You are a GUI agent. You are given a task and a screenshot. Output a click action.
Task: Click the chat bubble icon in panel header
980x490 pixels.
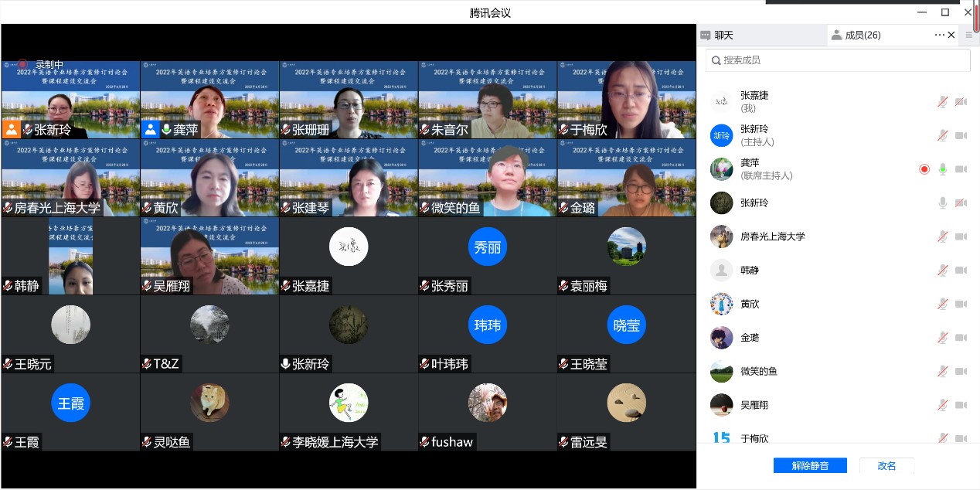click(705, 35)
